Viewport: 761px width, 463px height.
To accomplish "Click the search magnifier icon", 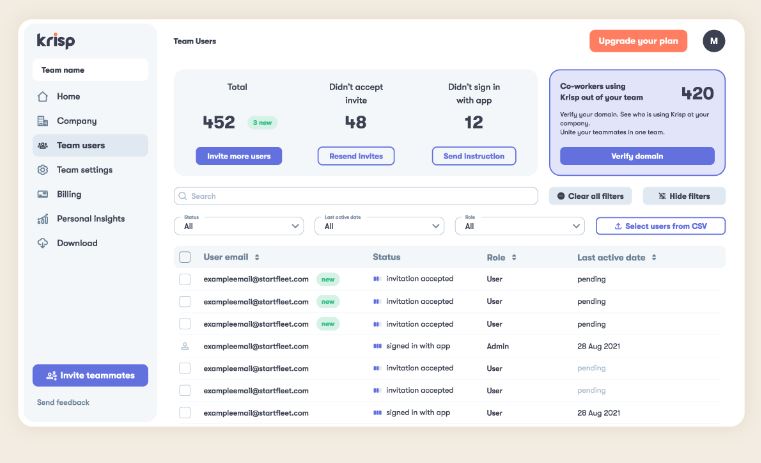I will pyautogui.click(x=182, y=196).
